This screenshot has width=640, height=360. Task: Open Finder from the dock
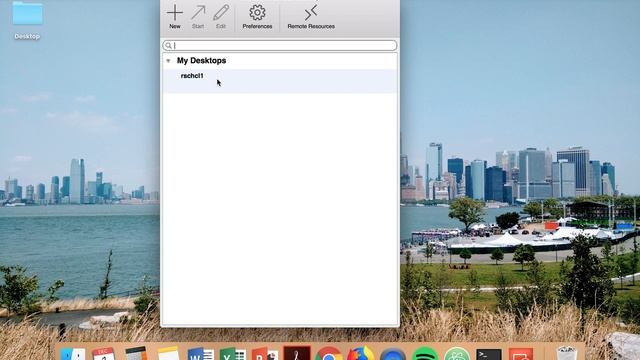73,354
